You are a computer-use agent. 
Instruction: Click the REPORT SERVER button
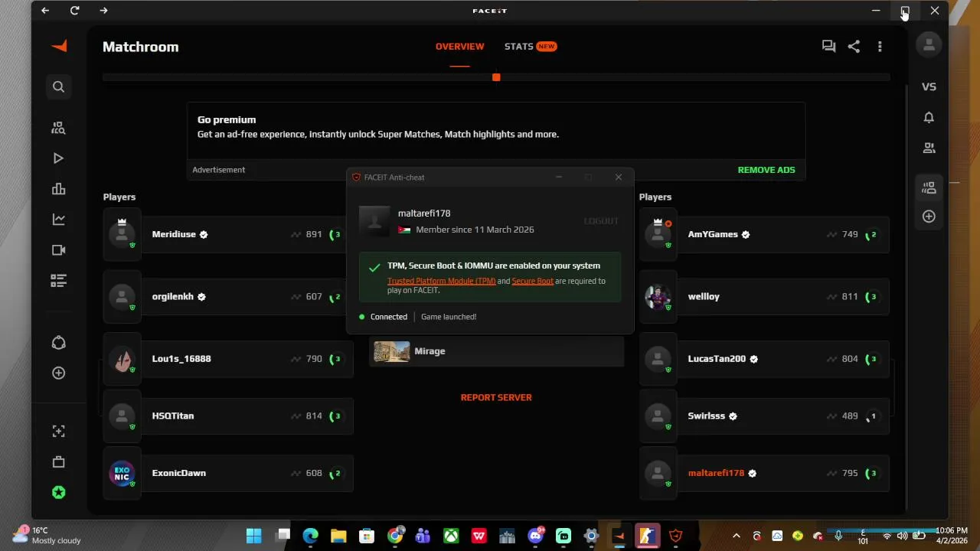click(496, 397)
